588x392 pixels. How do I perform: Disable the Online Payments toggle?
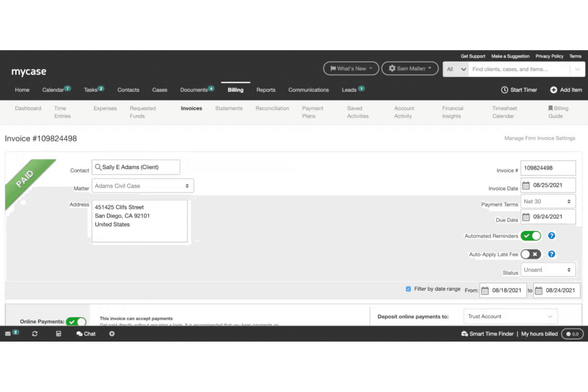click(76, 322)
